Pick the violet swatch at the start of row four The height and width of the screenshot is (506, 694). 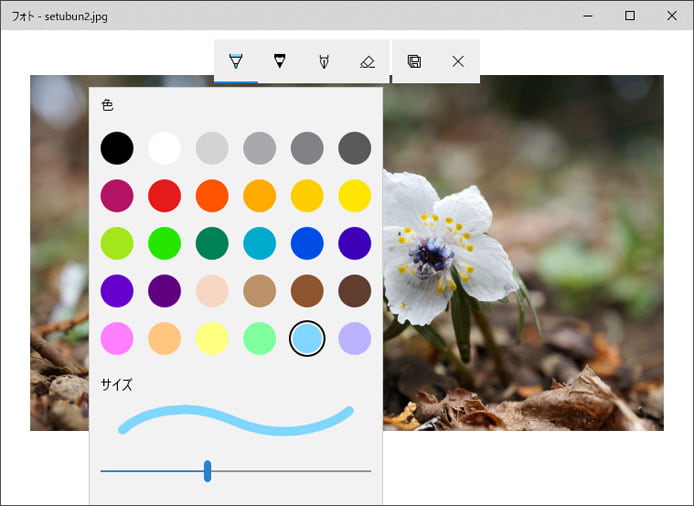pyautogui.click(x=117, y=291)
